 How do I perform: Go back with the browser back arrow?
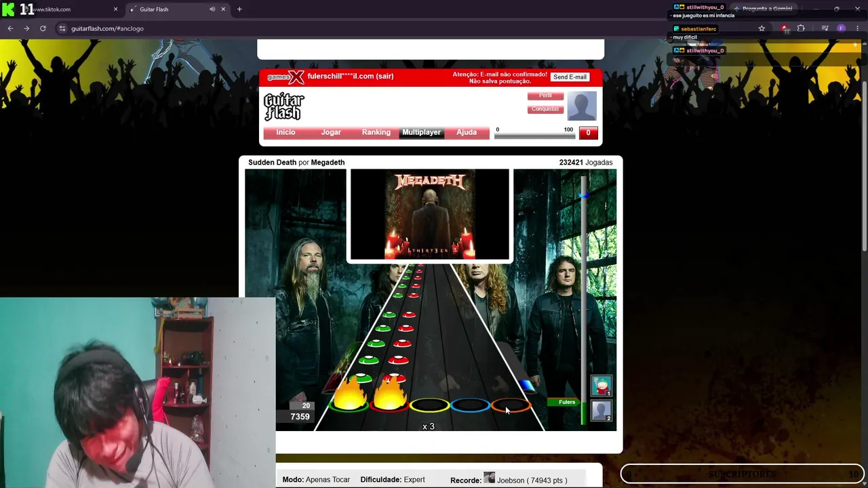click(x=10, y=28)
